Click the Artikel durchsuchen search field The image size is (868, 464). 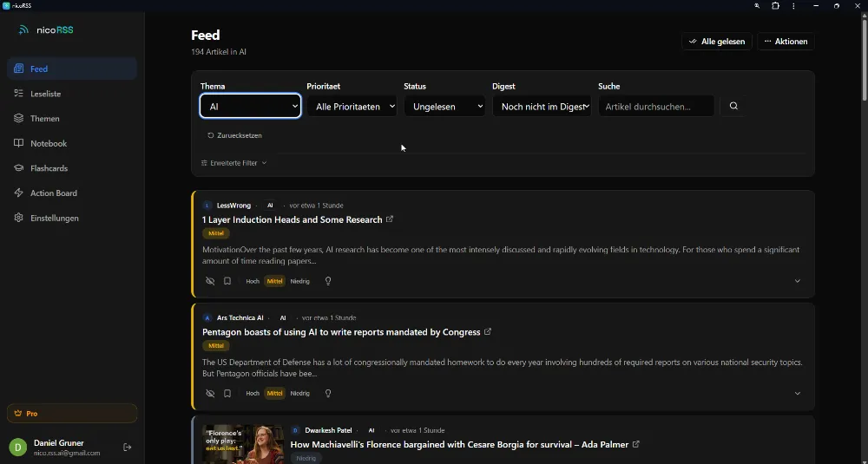tap(656, 106)
